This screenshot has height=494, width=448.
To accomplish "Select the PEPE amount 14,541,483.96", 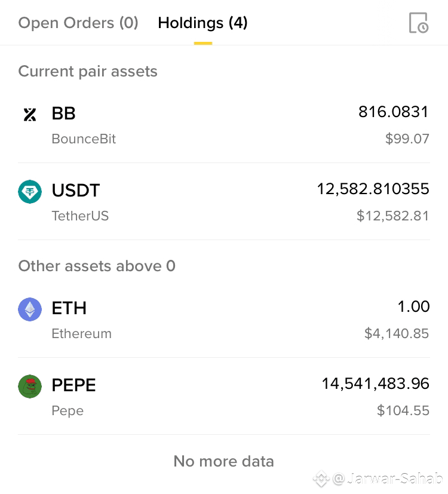I will [376, 383].
